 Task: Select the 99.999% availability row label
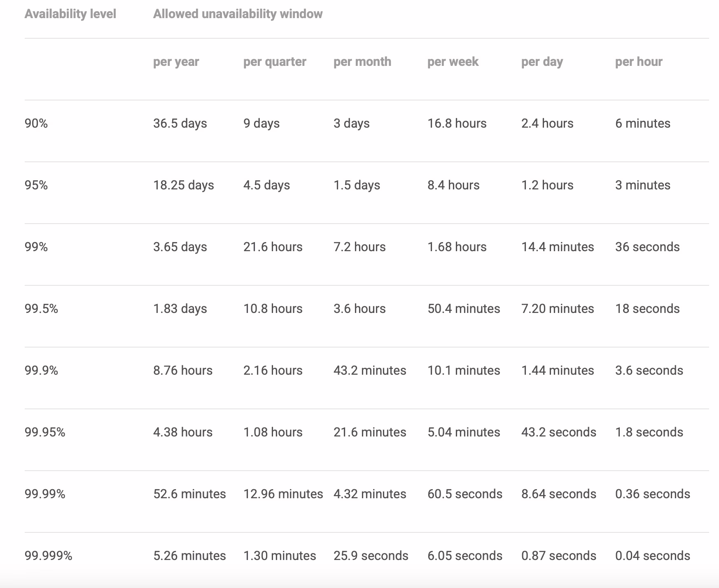tap(48, 556)
